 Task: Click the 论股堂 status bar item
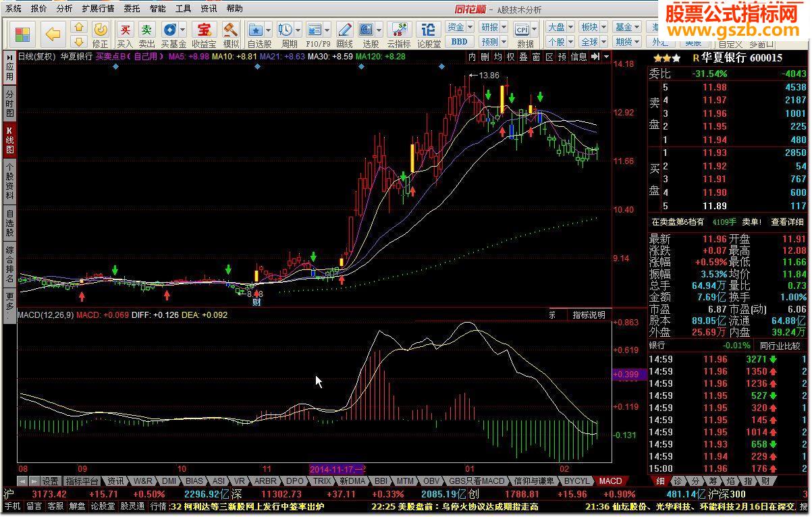[x=103, y=506]
